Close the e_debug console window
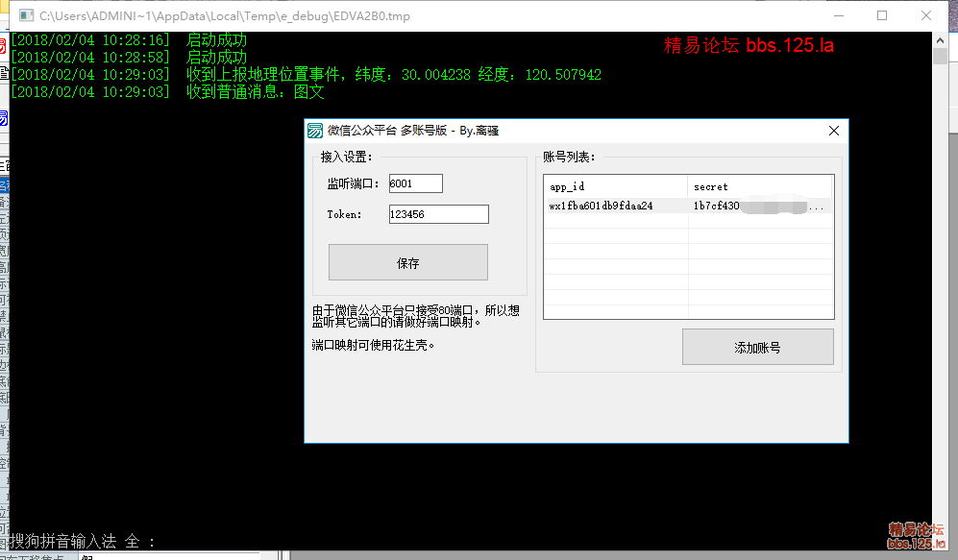Viewport: 958px width, 560px height. [x=926, y=16]
